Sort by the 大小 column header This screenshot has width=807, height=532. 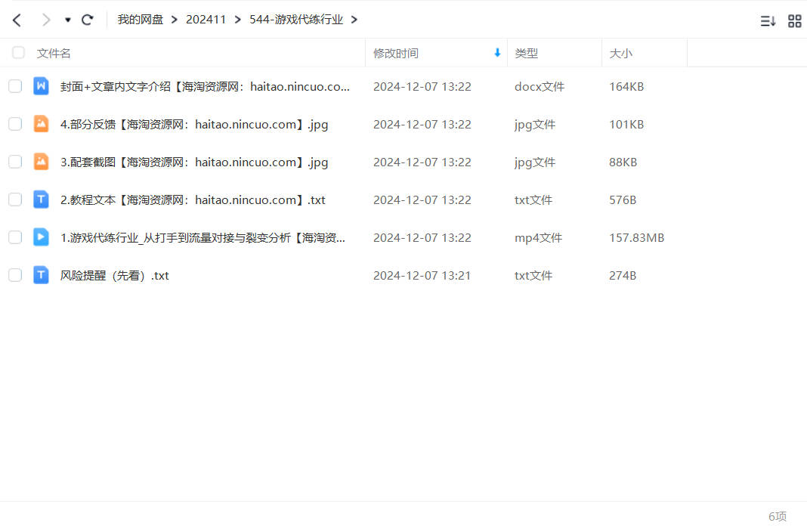[x=620, y=53]
